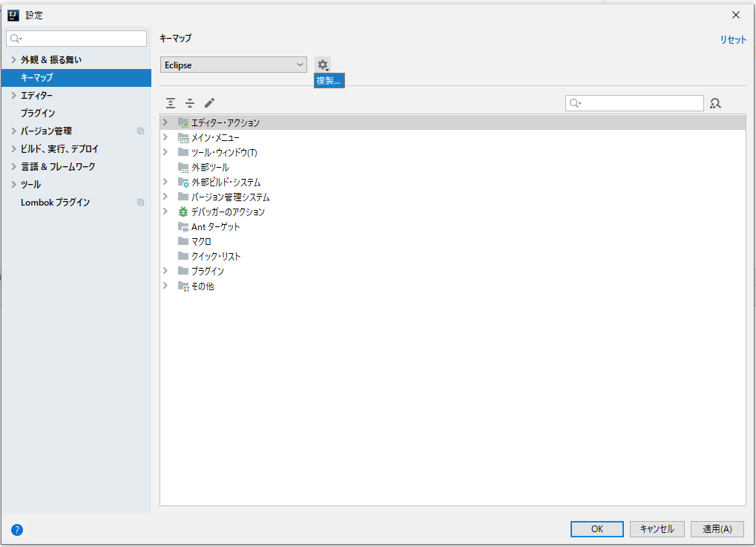Expand the プラグイン tree node

pos(165,271)
